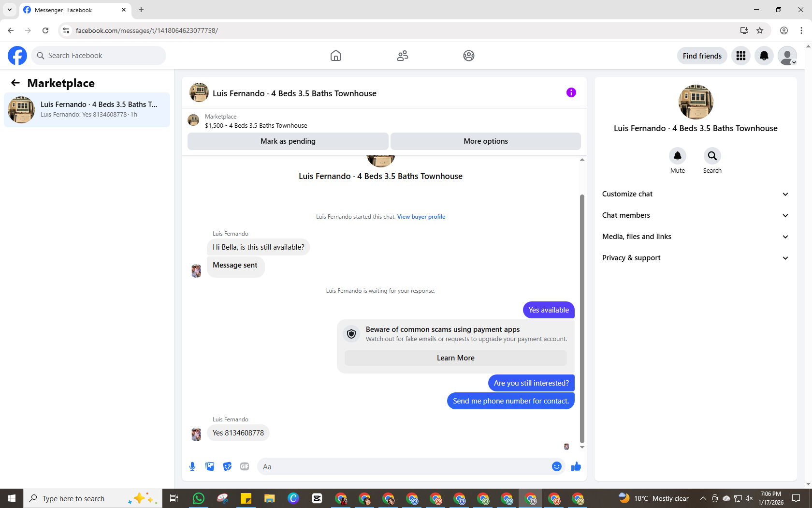Open the Facebook menu grid icon
The width and height of the screenshot is (812, 508).
(x=741, y=56)
